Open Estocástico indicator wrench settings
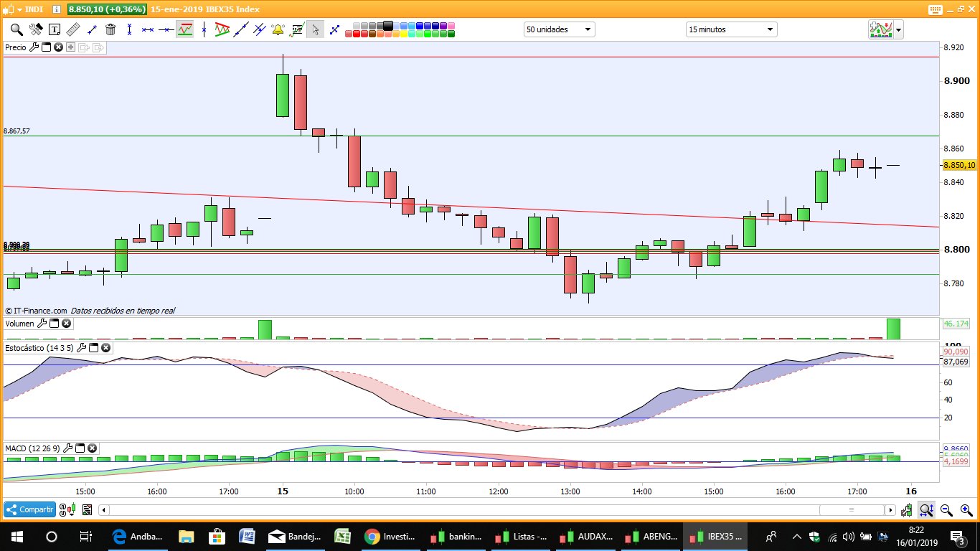Viewport: 980px width, 551px height. click(x=81, y=348)
